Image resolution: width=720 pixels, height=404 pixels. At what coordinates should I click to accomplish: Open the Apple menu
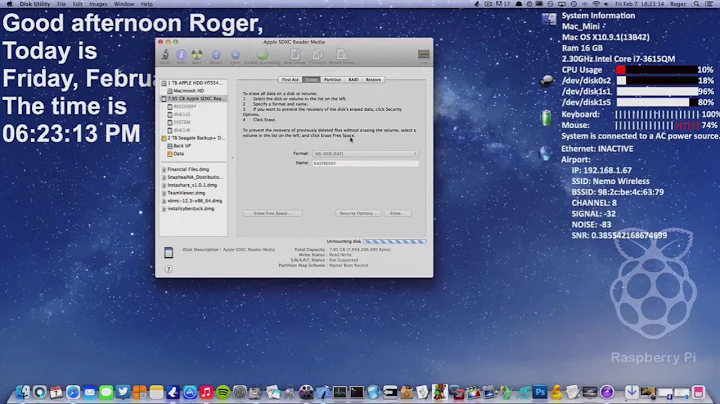(x=9, y=4)
